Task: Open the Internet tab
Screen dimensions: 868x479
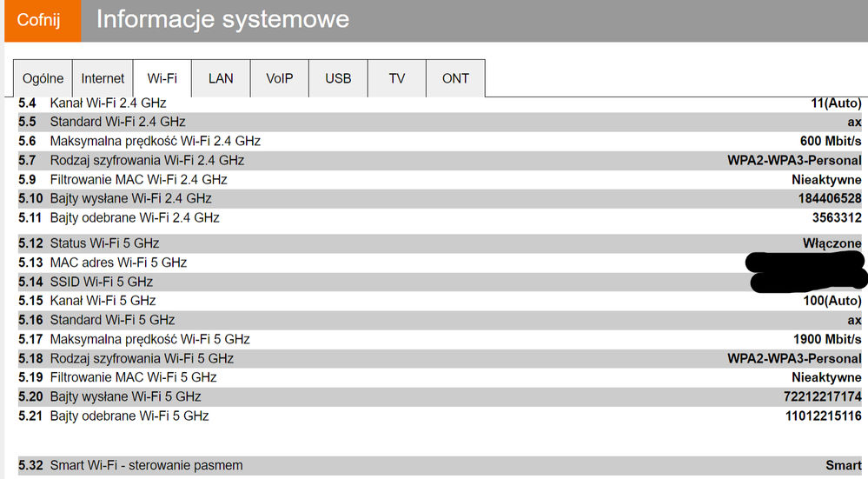Action: pyautogui.click(x=103, y=78)
